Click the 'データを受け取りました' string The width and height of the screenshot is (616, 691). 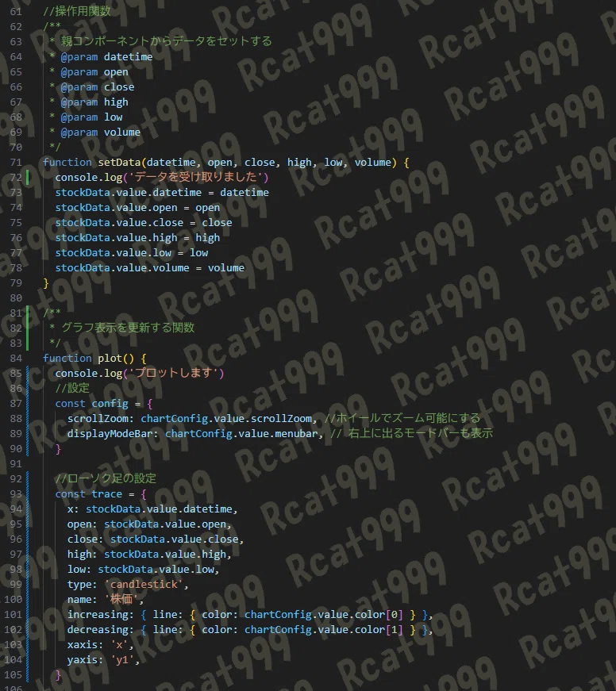point(198,177)
